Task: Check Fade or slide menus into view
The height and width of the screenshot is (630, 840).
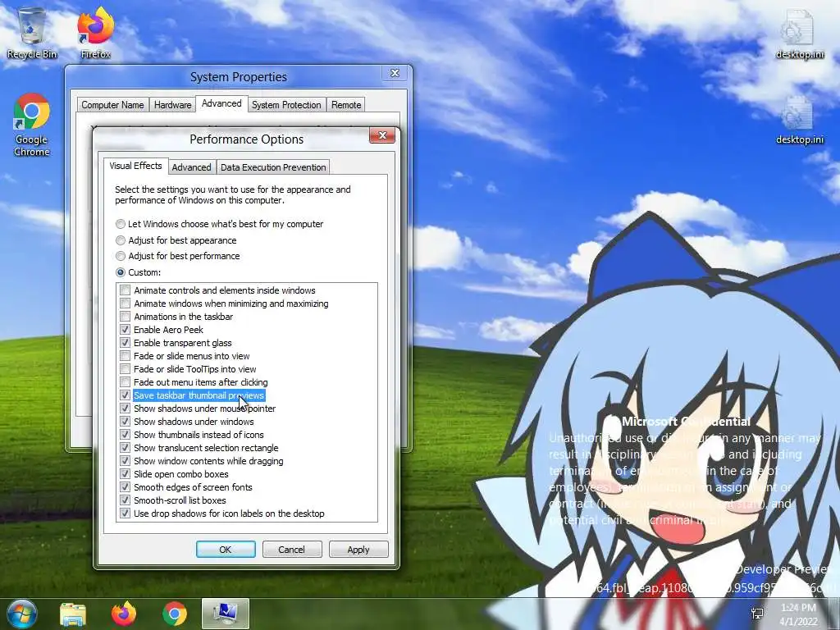Action: (x=126, y=356)
